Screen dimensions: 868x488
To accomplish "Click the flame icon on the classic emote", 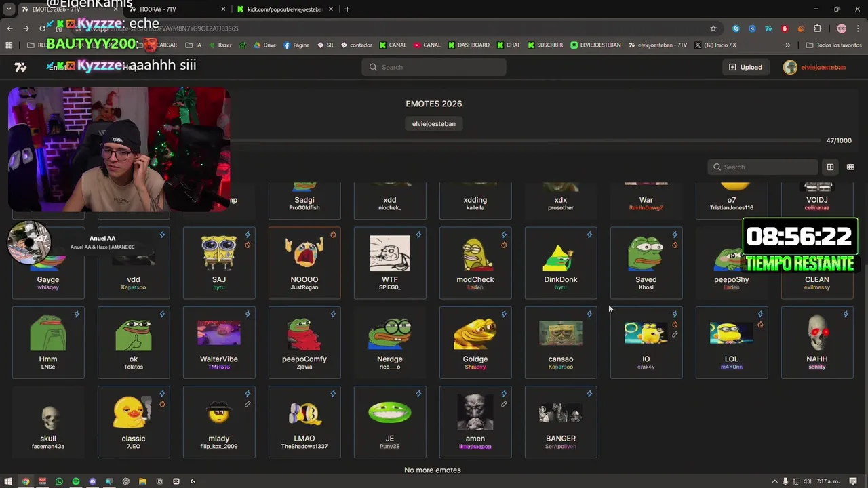I will coord(162,404).
